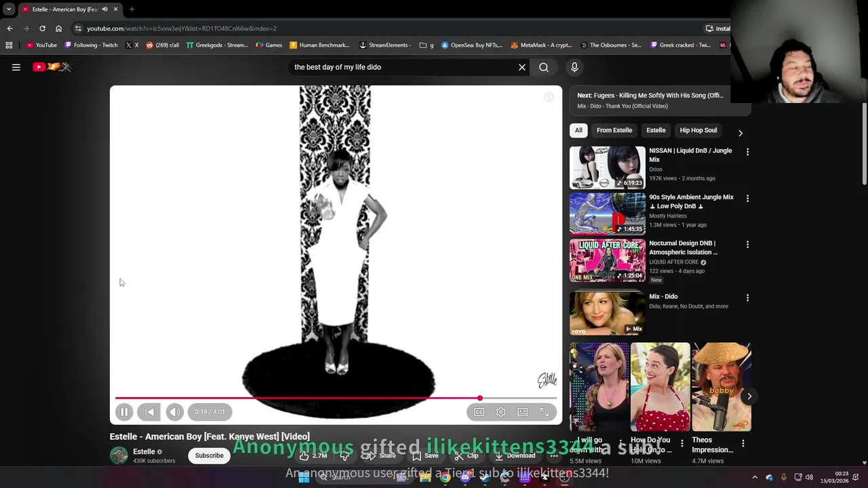
Task: Seek on the red video progress bar
Action: coord(336,399)
